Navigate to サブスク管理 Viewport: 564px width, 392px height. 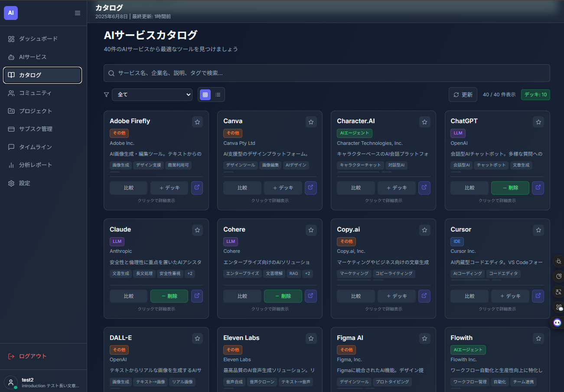pos(42,129)
